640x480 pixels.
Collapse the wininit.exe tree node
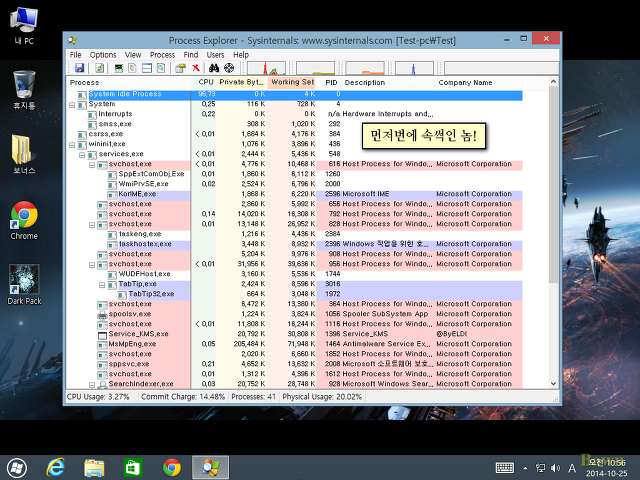[x=72, y=145]
